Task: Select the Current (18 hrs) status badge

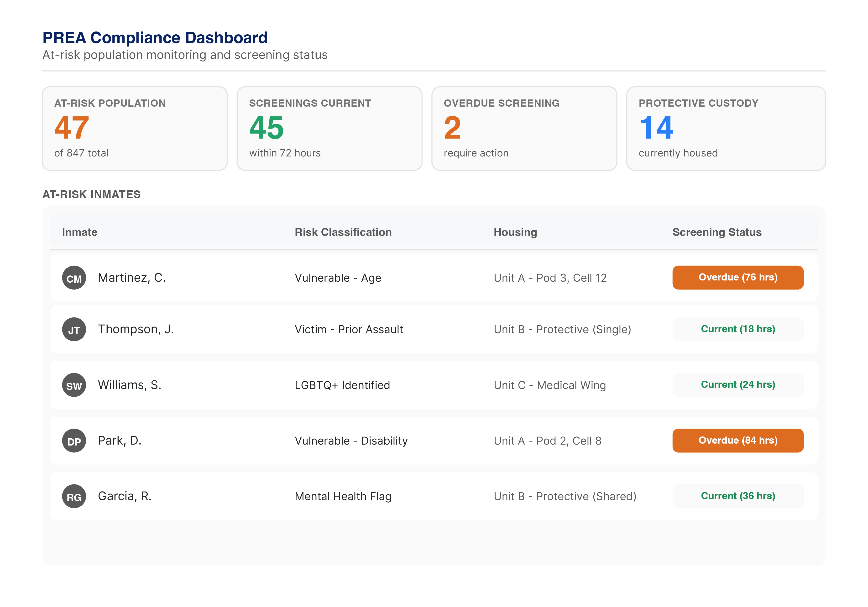Action: click(737, 329)
